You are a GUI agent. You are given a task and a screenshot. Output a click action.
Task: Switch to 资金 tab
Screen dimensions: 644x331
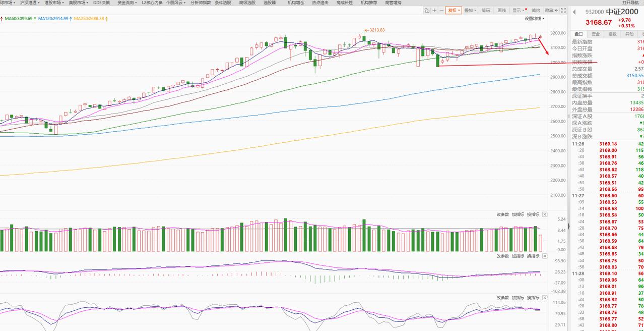pyautogui.click(x=596, y=34)
